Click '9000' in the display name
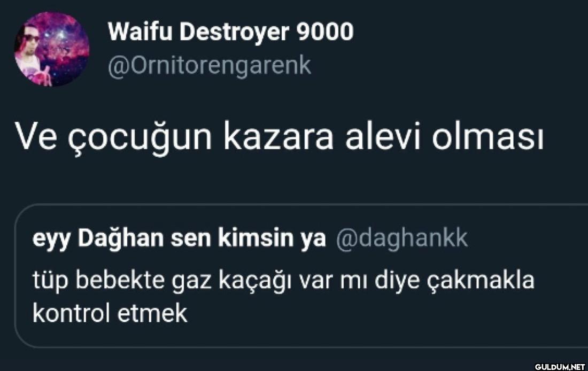Screen dimensions: 588x371 coord(325,32)
